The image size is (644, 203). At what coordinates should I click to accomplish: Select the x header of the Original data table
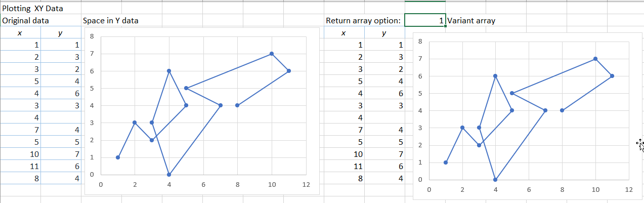point(20,33)
